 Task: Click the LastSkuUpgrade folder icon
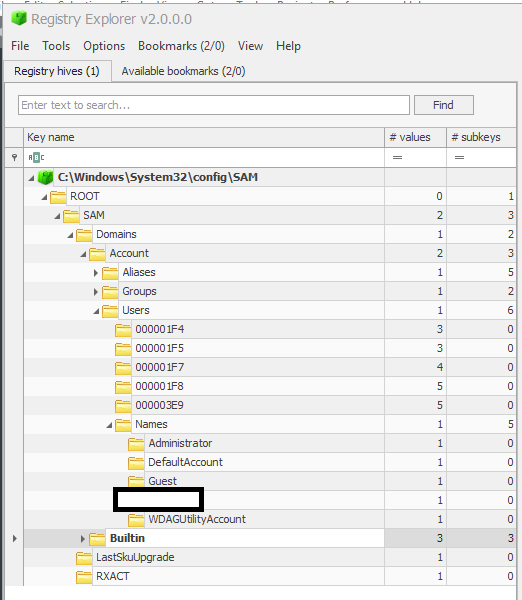[84, 558]
